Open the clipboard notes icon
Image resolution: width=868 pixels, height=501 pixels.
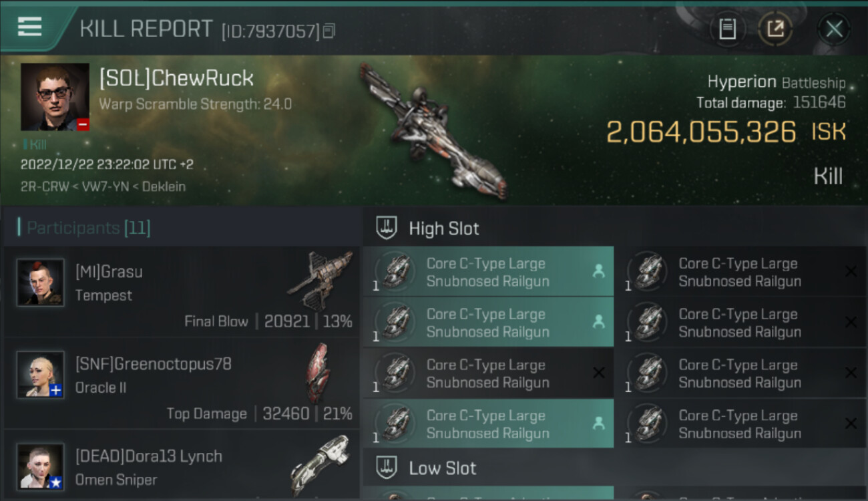pos(727,29)
